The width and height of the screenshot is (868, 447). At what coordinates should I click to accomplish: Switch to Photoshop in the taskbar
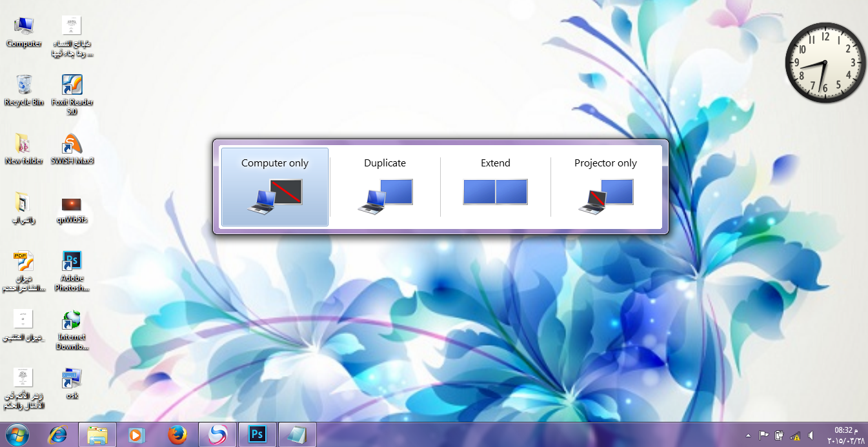257,435
